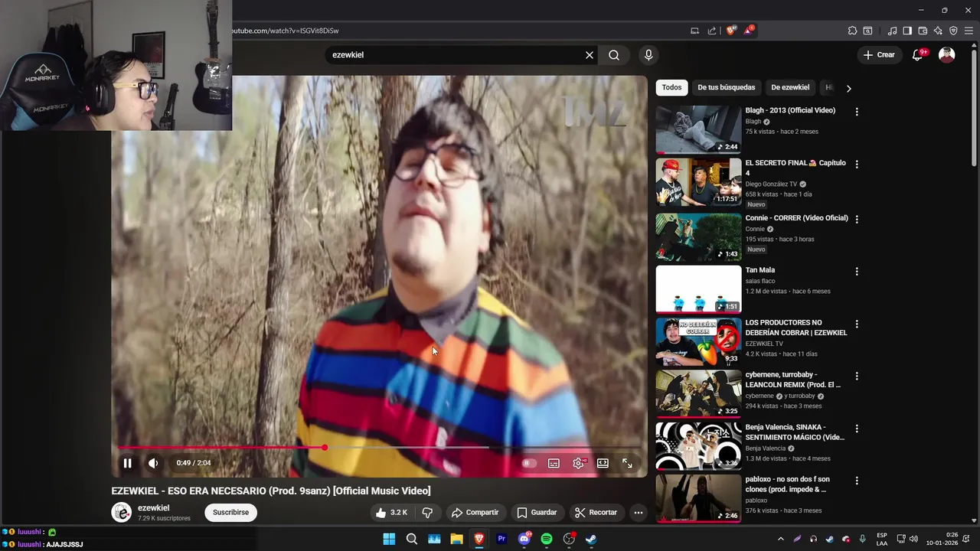This screenshot has height=551, width=980.
Task: Open Brave Rewards triangle icon
Action: pos(748,31)
